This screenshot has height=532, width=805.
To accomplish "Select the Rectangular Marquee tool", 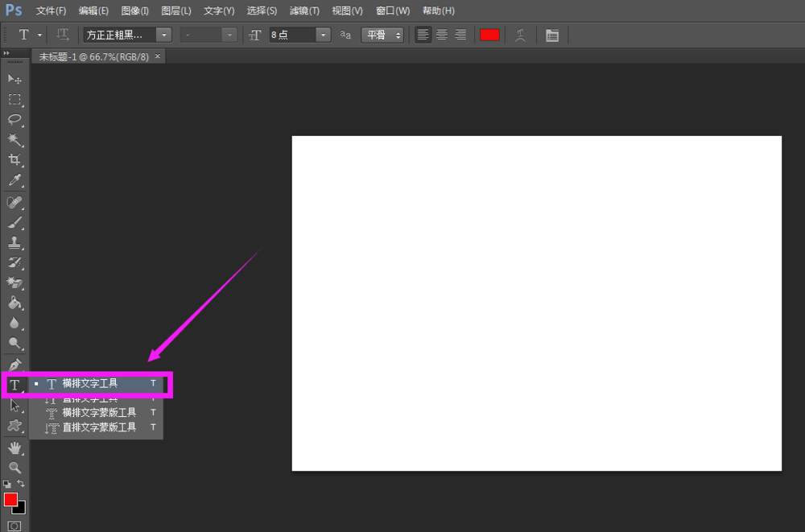I will coord(14,100).
